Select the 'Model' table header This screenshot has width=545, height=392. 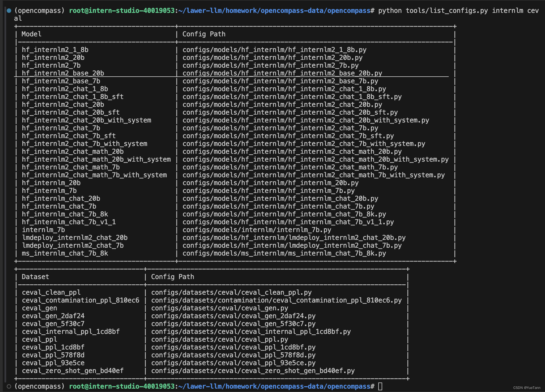[x=31, y=34]
